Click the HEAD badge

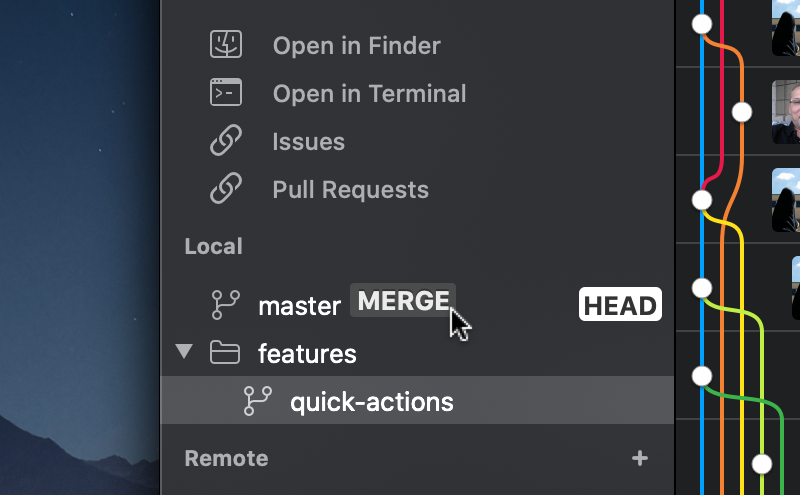click(x=620, y=305)
